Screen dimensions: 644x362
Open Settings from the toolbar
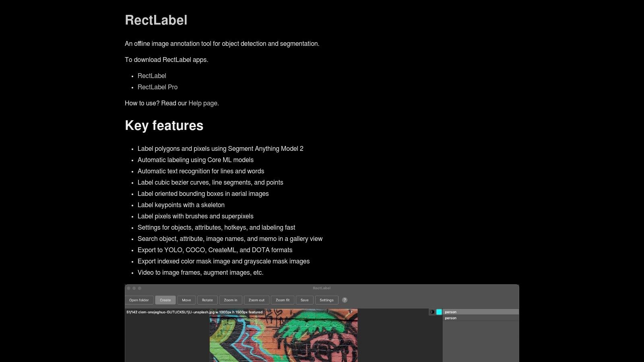[326, 300]
